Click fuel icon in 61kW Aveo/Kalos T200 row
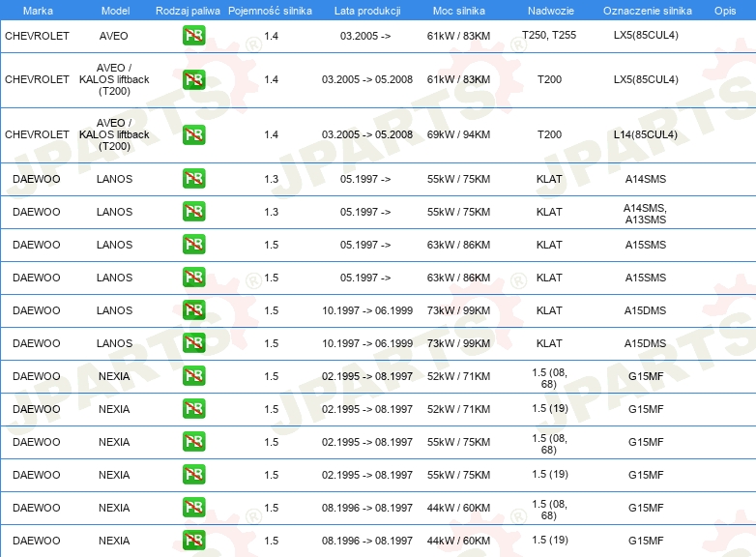Image resolution: width=756 pixels, height=557 pixels. point(193,79)
